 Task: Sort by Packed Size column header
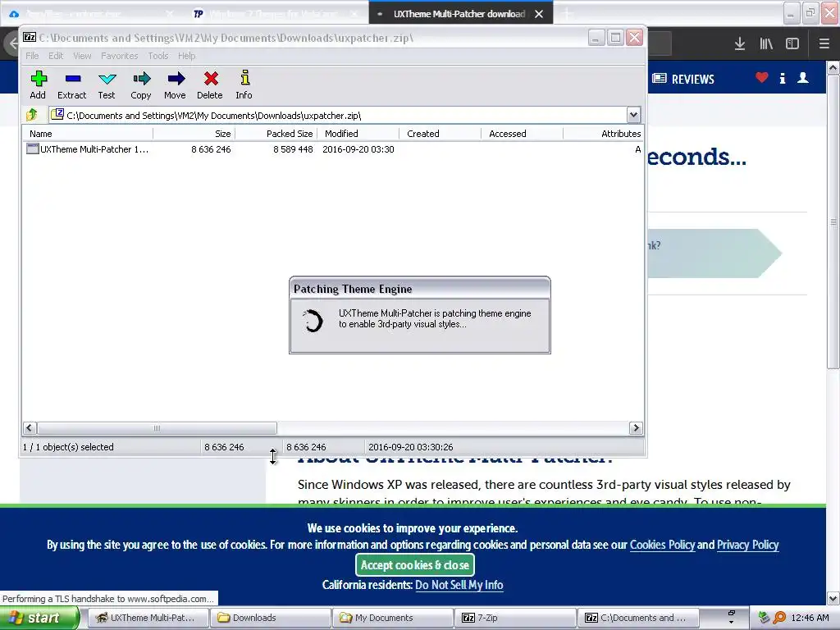coord(276,134)
